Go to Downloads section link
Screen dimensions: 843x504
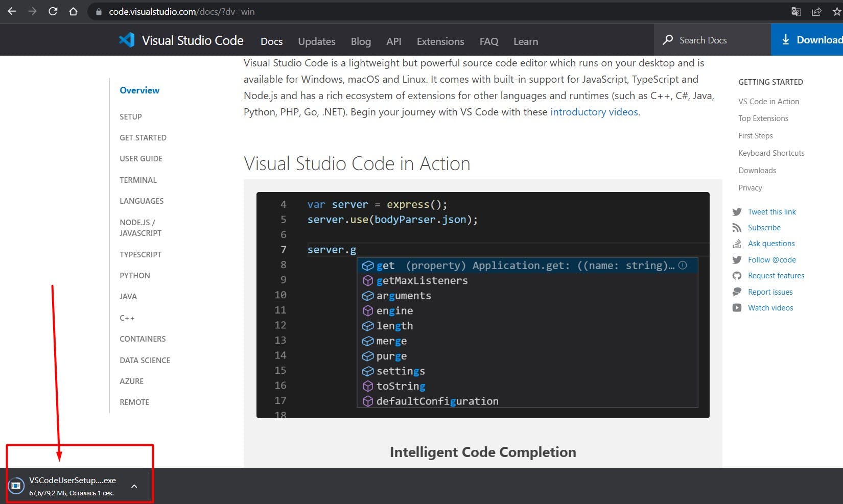757,171
